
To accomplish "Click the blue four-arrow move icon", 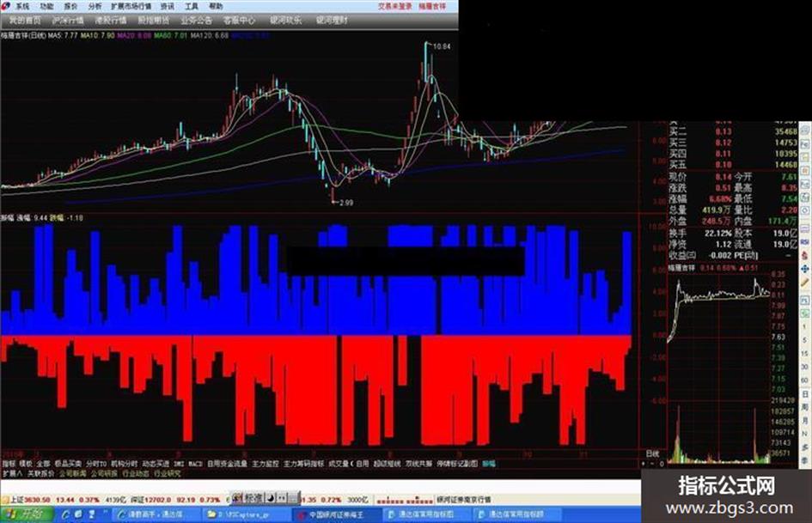I will pos(805,269).
